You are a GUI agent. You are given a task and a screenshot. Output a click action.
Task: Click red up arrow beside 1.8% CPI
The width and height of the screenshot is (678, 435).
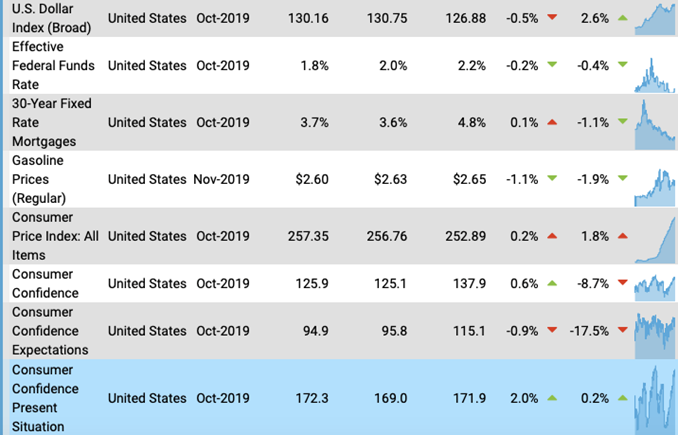(623, 236)
